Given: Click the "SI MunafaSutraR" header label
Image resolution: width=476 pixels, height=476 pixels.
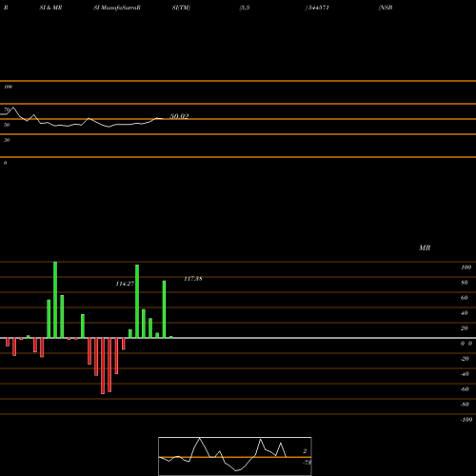Looking at the screenshot, I should (117, 8).
